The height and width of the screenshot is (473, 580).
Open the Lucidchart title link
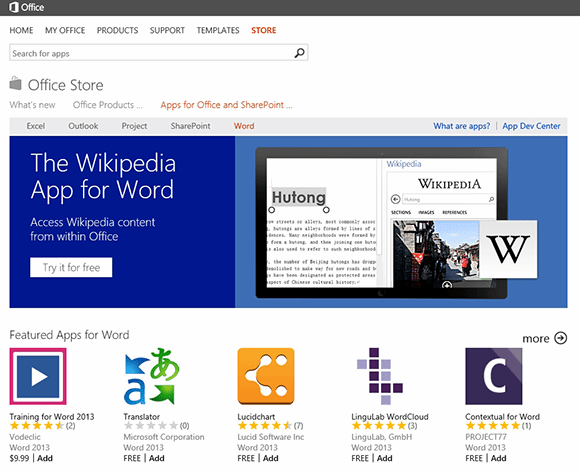(256, 416)
